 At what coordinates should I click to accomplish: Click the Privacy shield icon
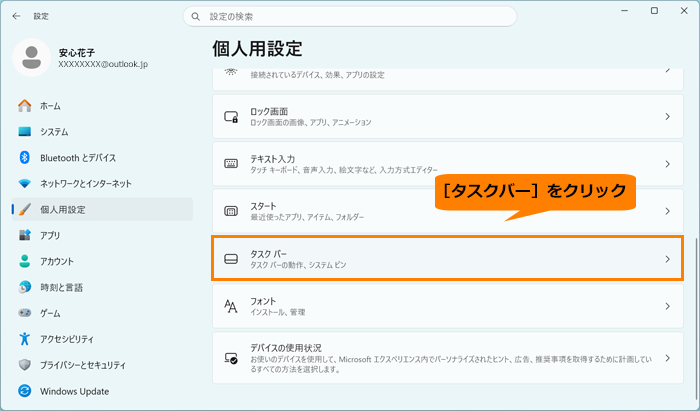pos(25,365)
